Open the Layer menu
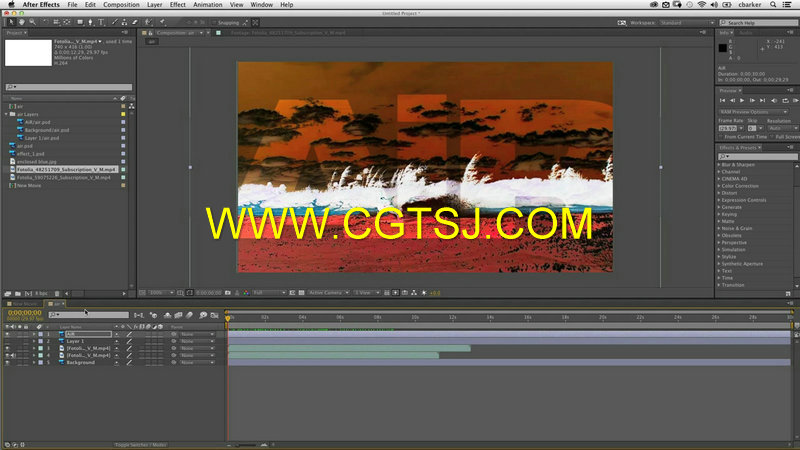 [x=155, y=5]
